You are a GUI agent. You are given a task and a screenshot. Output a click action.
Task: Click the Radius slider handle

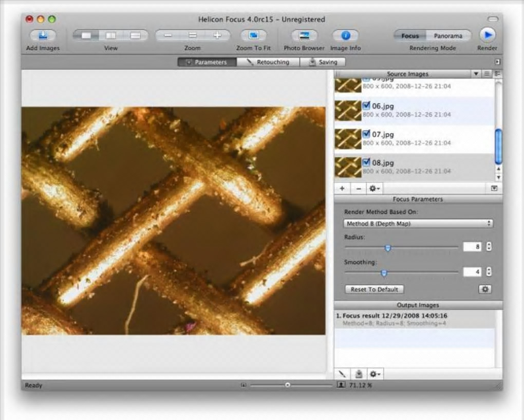pos(388,248)
